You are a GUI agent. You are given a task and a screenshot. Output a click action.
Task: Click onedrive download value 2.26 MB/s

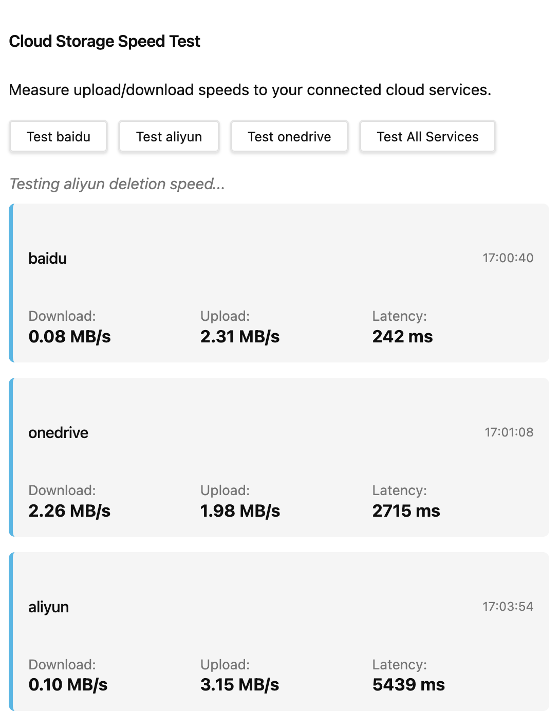70,511
